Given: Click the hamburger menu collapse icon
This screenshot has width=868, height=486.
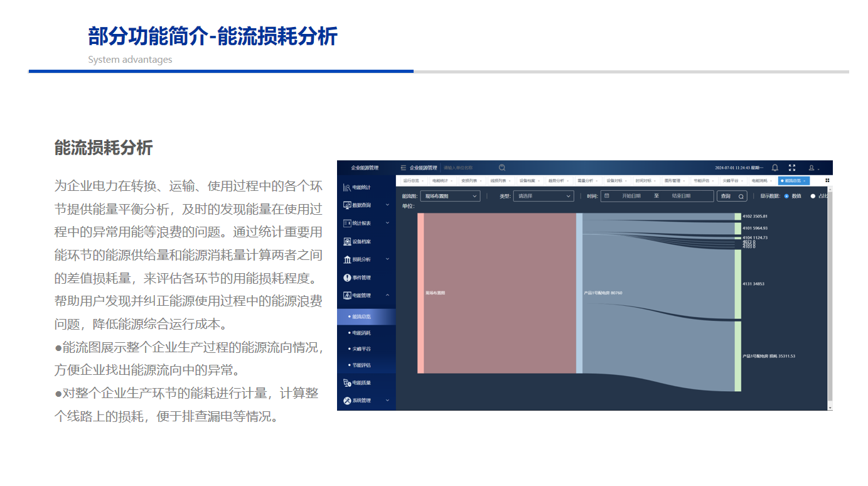Looking at the screenshot, I should click(404, 168).
